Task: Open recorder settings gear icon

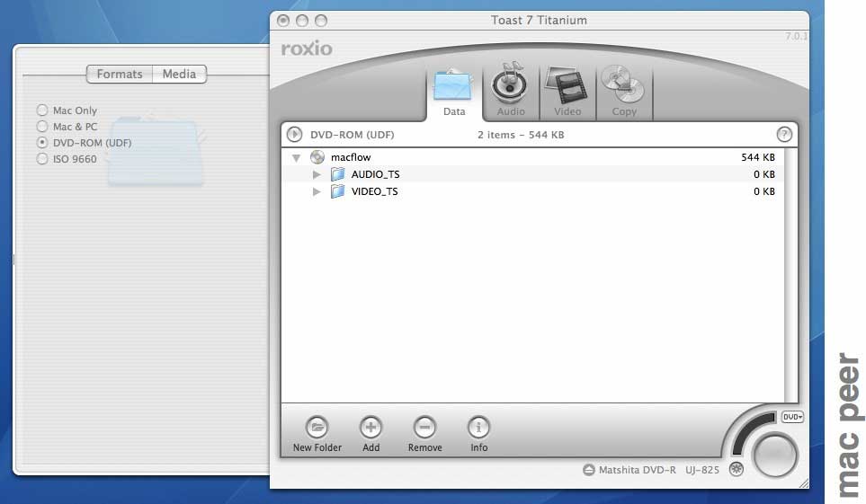Action: coord(737,469)
